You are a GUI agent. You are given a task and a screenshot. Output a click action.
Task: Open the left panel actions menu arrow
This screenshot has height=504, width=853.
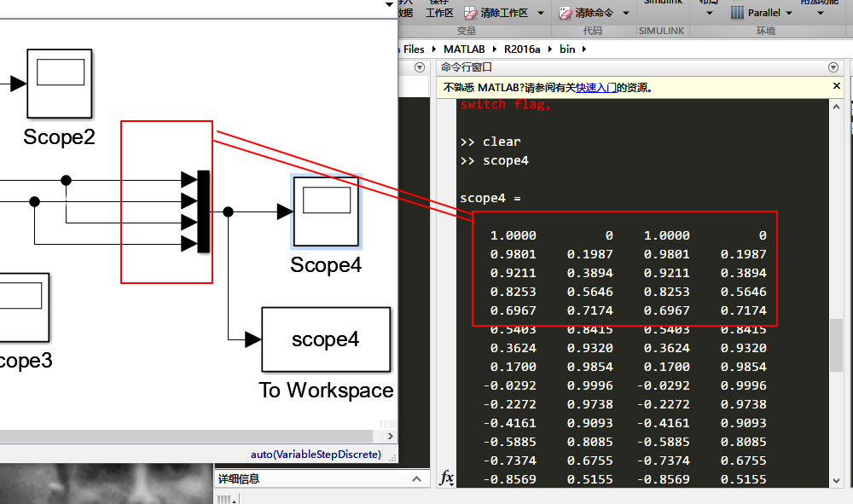coord(420,67)
